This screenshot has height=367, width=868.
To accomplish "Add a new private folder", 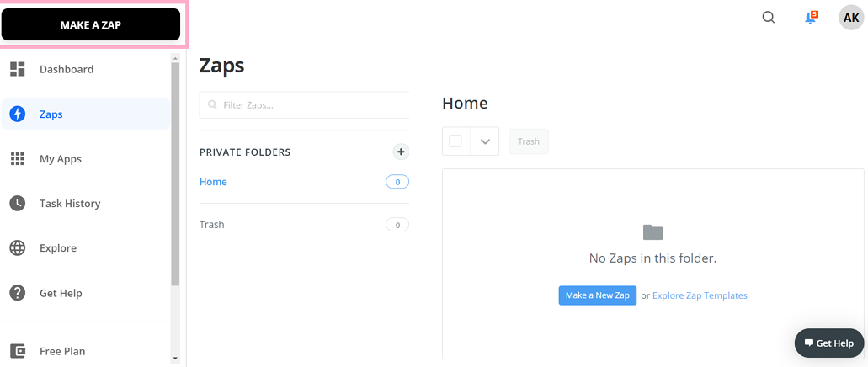I will tap(401, 152).
